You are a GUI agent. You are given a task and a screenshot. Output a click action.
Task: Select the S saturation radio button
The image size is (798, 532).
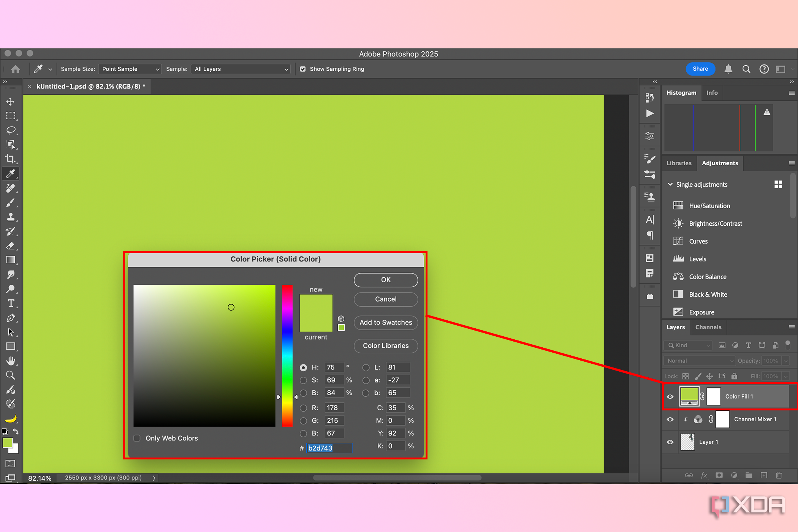(x=303, y=380)
